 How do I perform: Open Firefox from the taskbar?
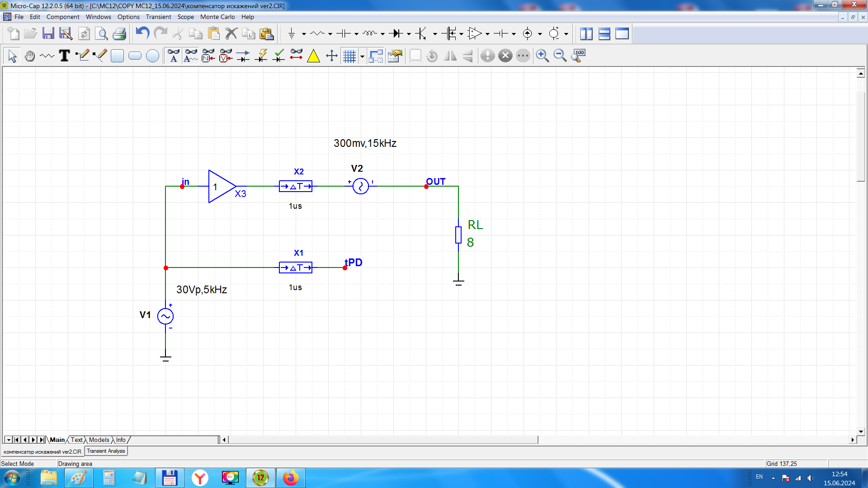[291, 478]
